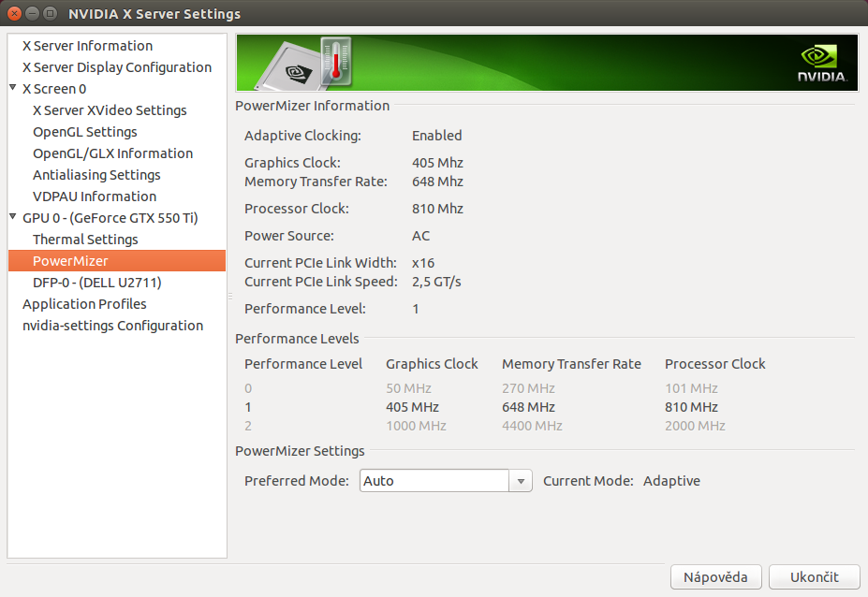Close the NVIDIA X Server Settings window
Image resolution: width=868 pixels, height=597 pixels.
(x=14, y=13)
